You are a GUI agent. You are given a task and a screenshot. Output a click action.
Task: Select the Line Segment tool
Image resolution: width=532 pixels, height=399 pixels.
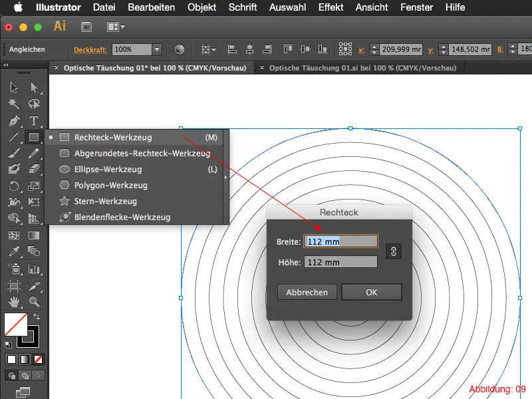[14, 137]
